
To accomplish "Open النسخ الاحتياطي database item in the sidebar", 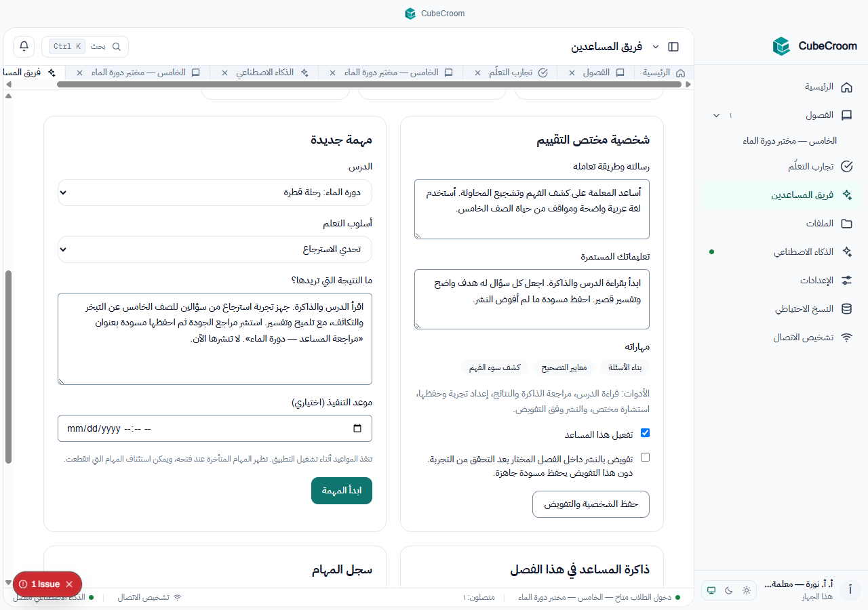I will [x=781, y=308].
